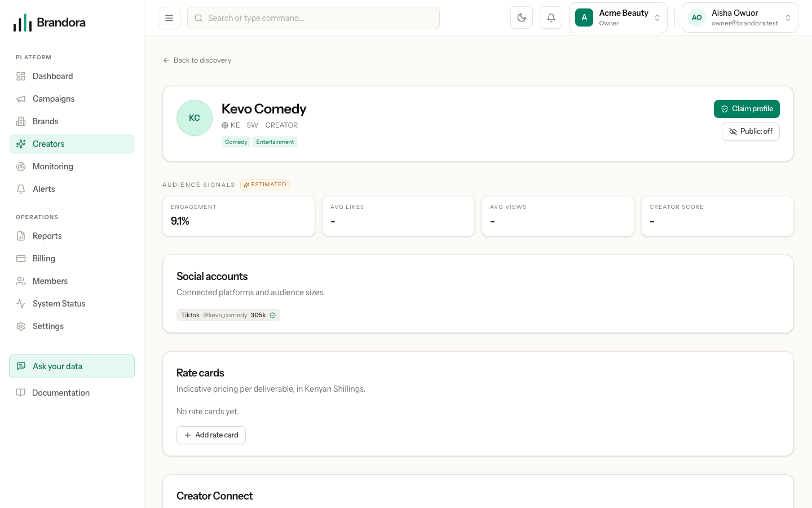Viewport: 812px width, 508px height.
Task: Click the Tiktok verified check icon
Action: coord(273,316)
